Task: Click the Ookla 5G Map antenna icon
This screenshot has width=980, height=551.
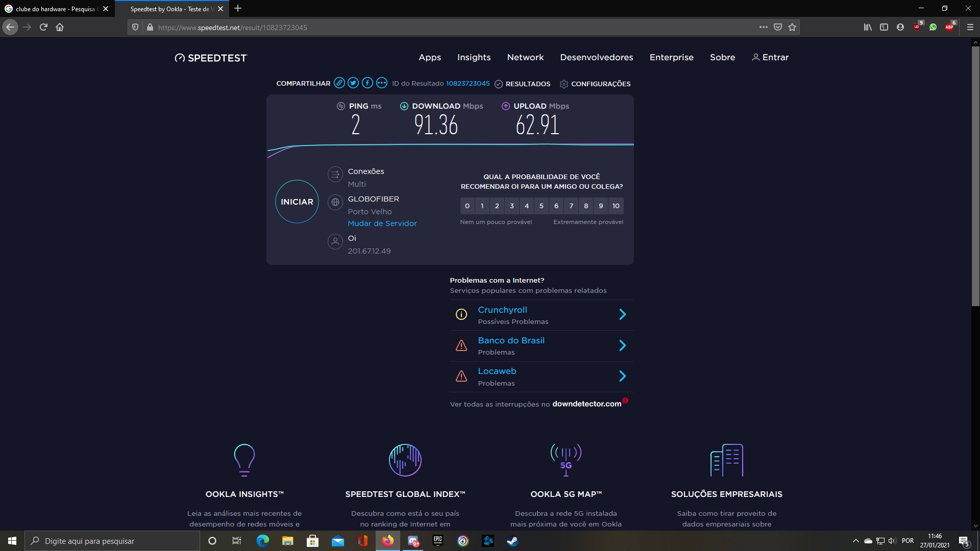Action: point(566,460)
